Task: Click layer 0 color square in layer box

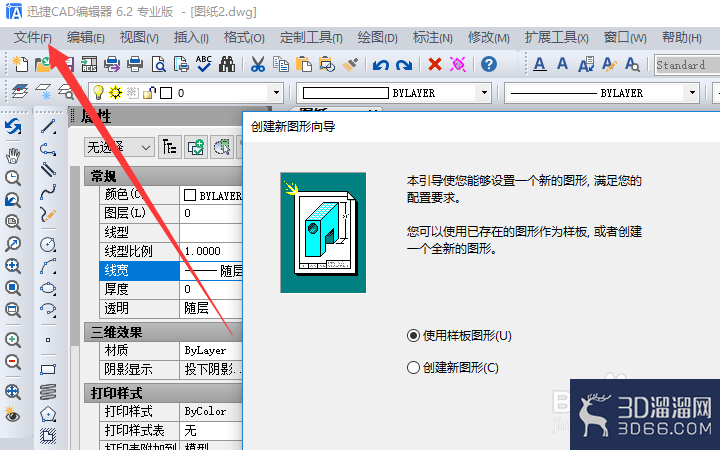Action: click(x=166, y=93)
